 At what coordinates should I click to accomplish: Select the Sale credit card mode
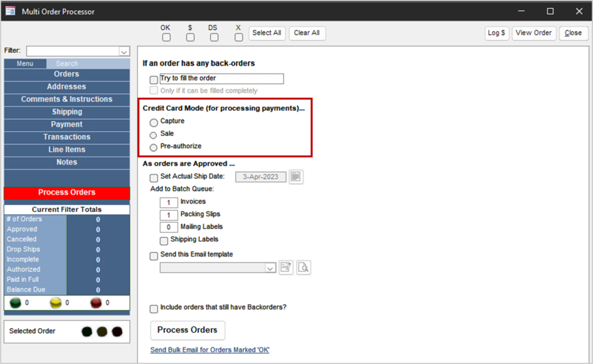coord(153,134)
